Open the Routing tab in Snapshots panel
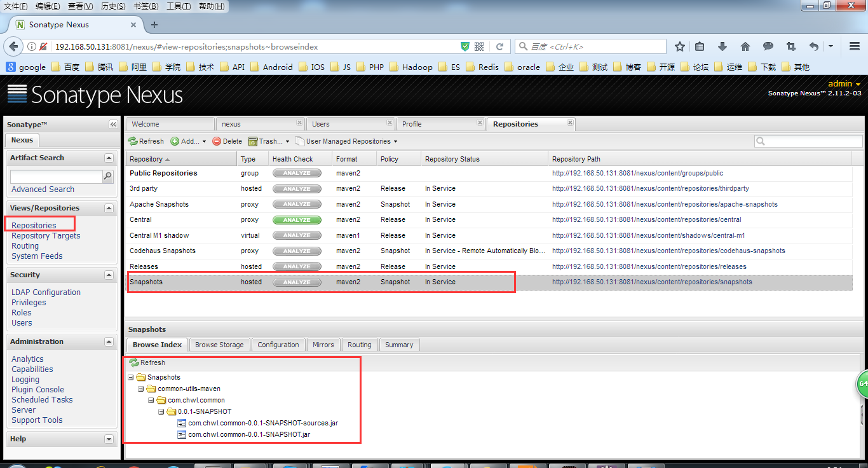The height and width of the screenshot is (468, 868). [359, 345]
